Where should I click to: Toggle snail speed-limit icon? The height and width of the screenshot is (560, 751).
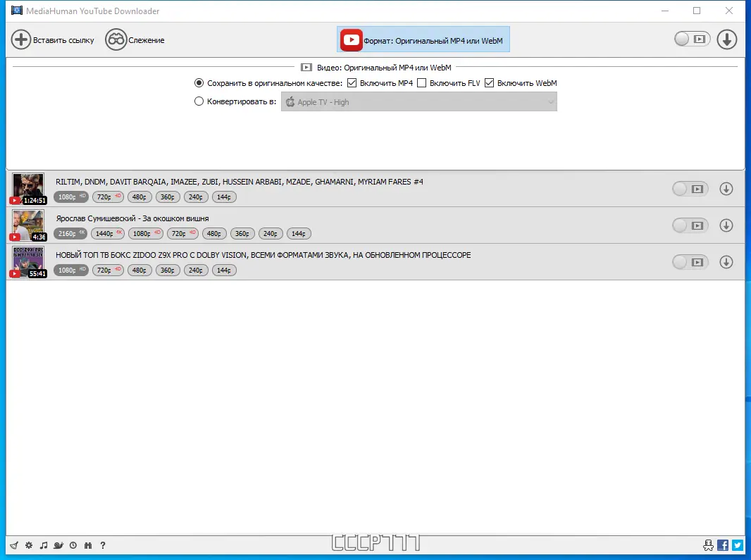click(58, 545)
